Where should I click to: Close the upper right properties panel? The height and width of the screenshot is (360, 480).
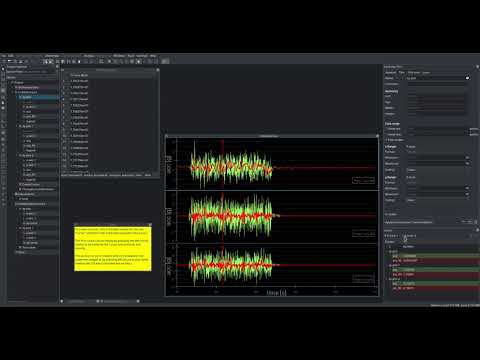tap(477, 67)
